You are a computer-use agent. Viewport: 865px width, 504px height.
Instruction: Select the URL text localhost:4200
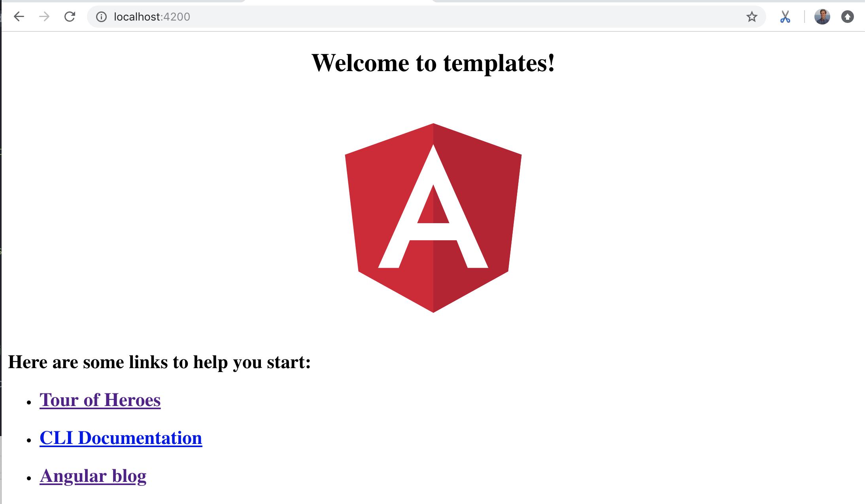pos(152,17)
